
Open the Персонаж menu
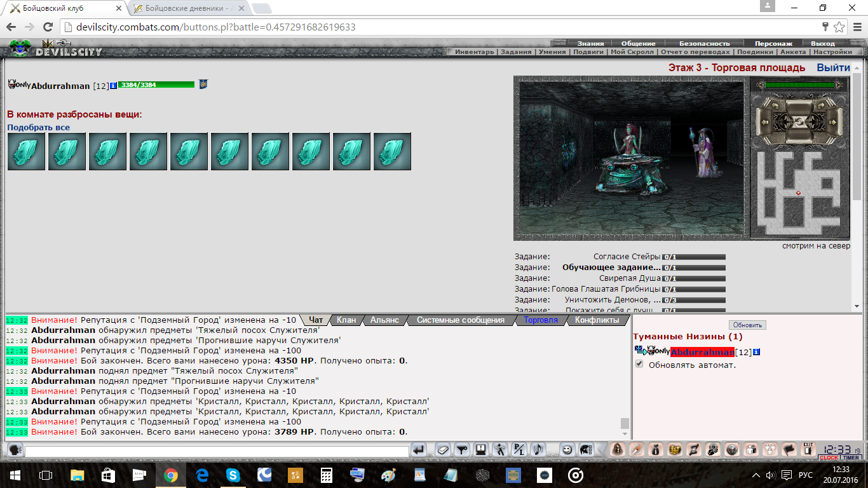(x=773, y=44)
